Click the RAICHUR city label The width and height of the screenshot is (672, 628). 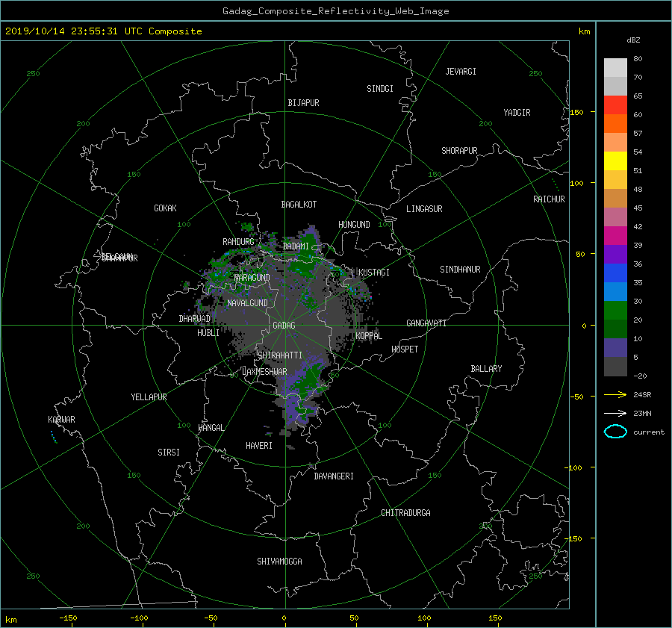click(549, 199)
